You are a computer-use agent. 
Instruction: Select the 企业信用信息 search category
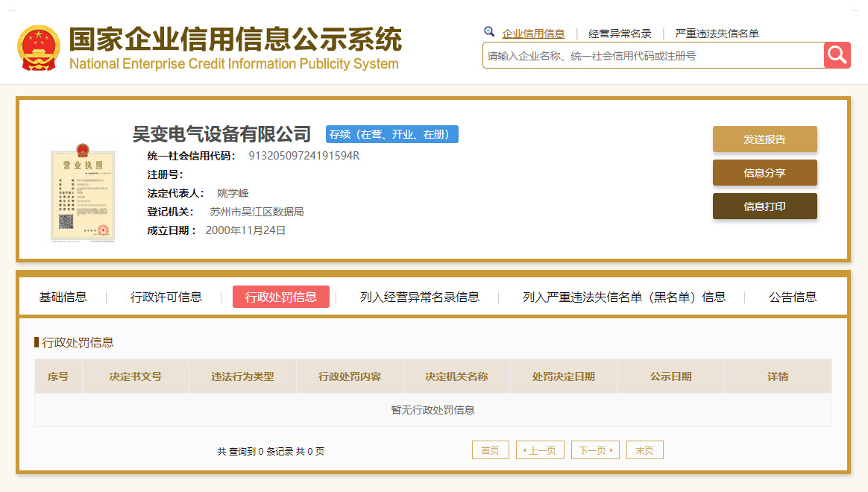[533, 34]
